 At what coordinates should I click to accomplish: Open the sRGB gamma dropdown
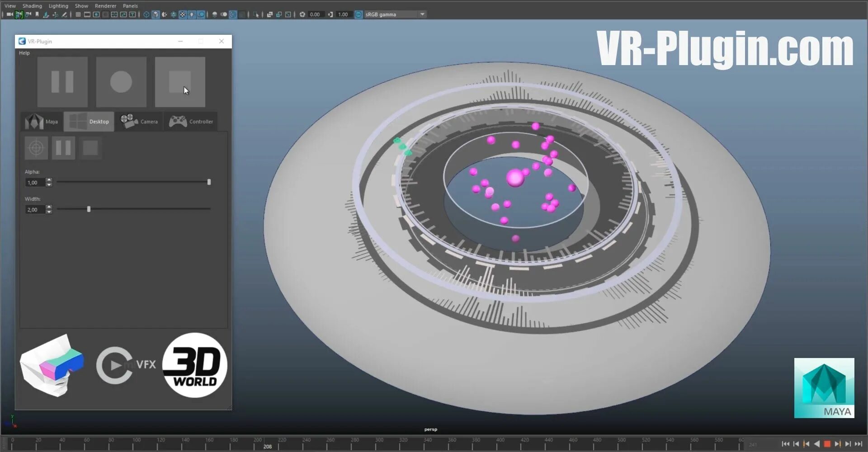tap(395, 14)
